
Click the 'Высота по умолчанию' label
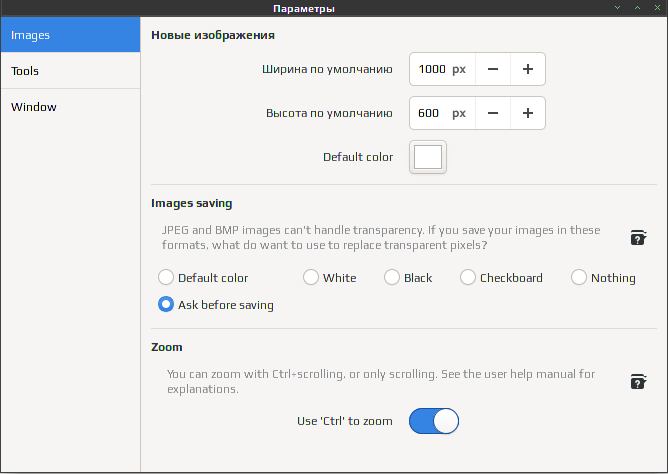pyautogui.click(x=329, y=113)
